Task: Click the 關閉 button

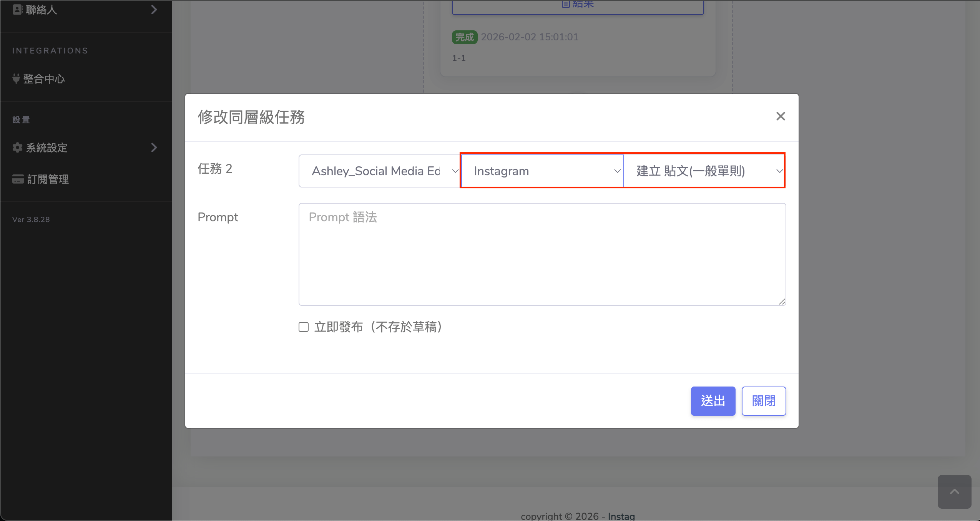Action: point(764,401)
